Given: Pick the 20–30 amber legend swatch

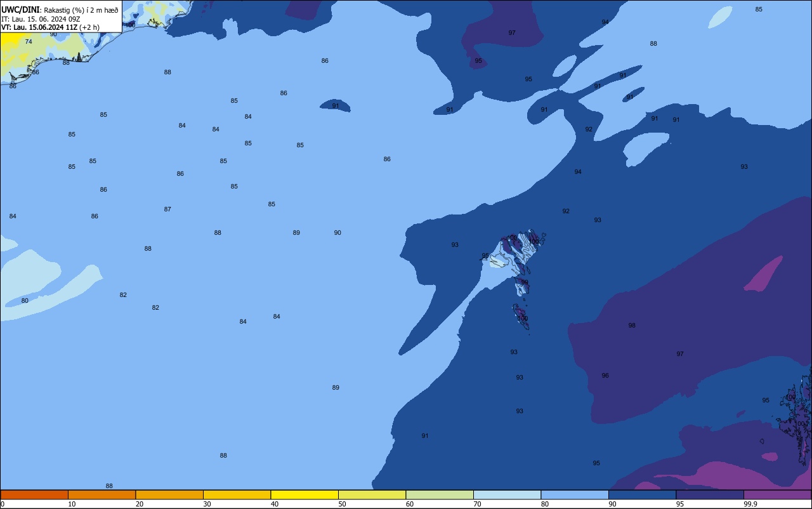Looking at the screenshot, I should click(x=169, y=494).
